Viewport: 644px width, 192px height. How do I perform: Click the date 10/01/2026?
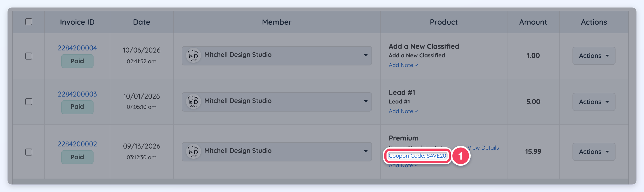point(142,96)
